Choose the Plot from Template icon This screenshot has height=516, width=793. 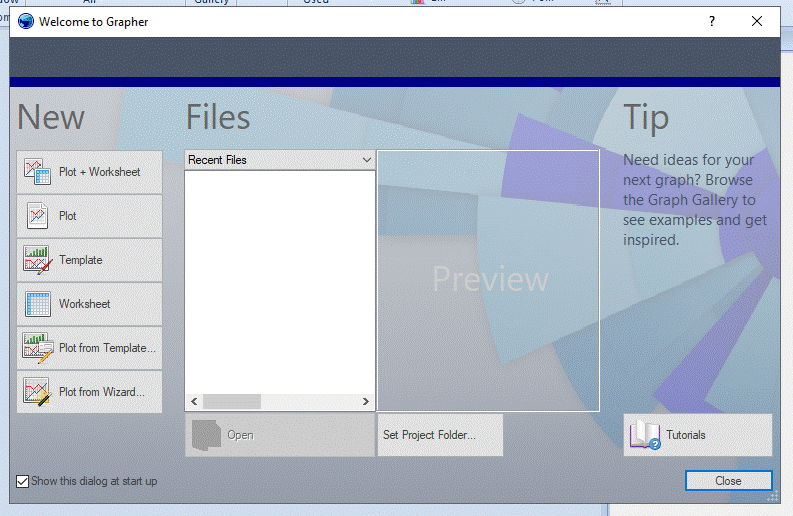point(38,348)
